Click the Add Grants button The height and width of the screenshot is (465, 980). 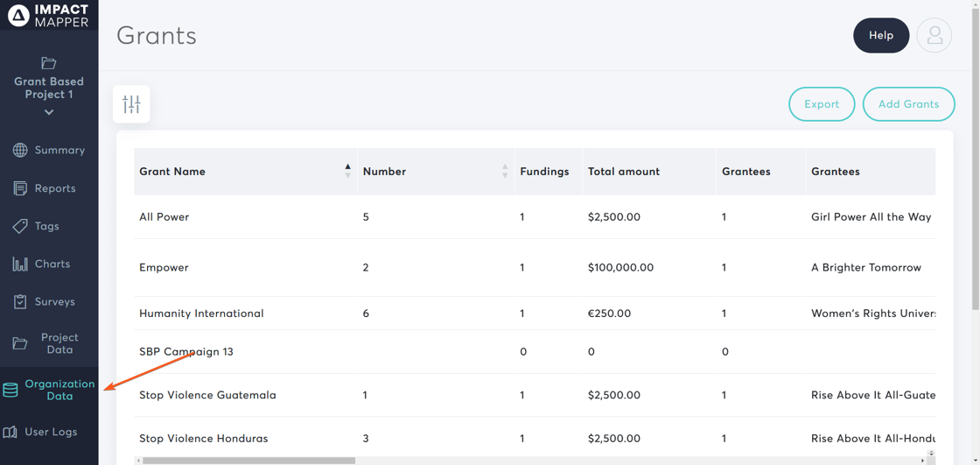(x=908, y=104)
